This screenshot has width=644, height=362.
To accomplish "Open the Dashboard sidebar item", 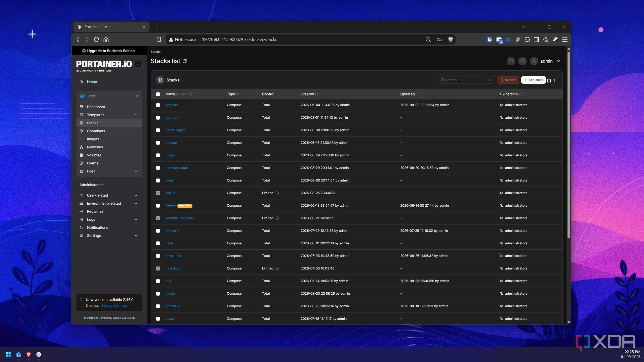I will (x=109, y=107).
